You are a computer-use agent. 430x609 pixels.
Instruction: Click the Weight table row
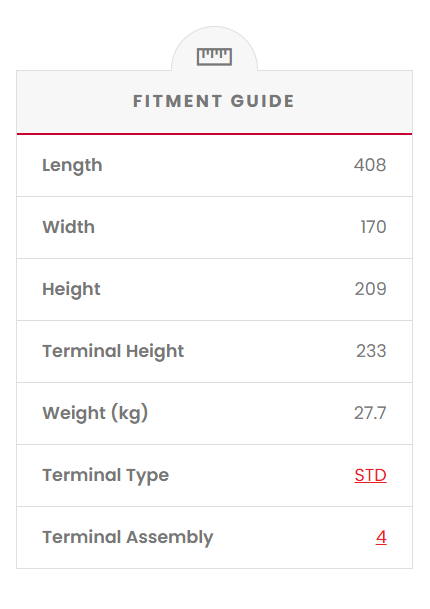pyautogui.click(x=214, y=414)
